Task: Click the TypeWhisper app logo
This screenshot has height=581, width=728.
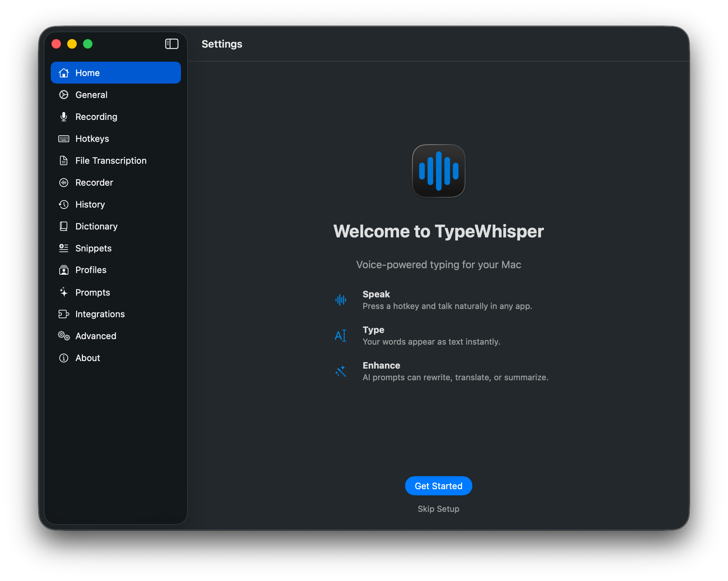Action: (x=438, y=171)
